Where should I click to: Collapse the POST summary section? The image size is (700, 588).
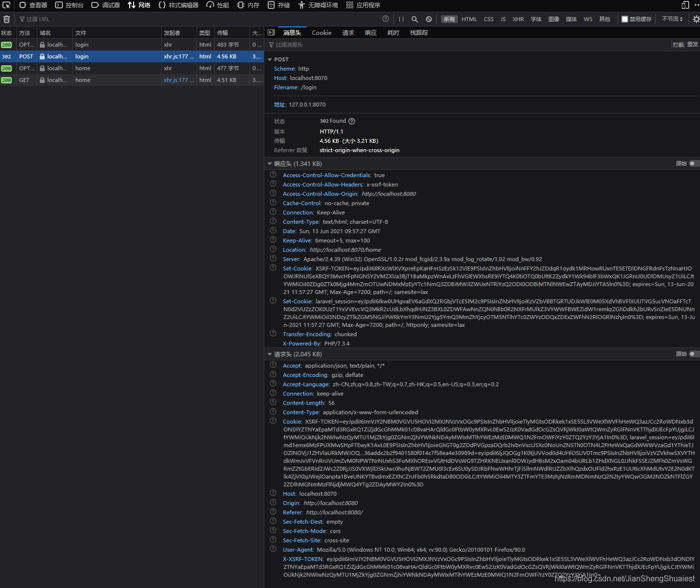[x=270, y=59]
